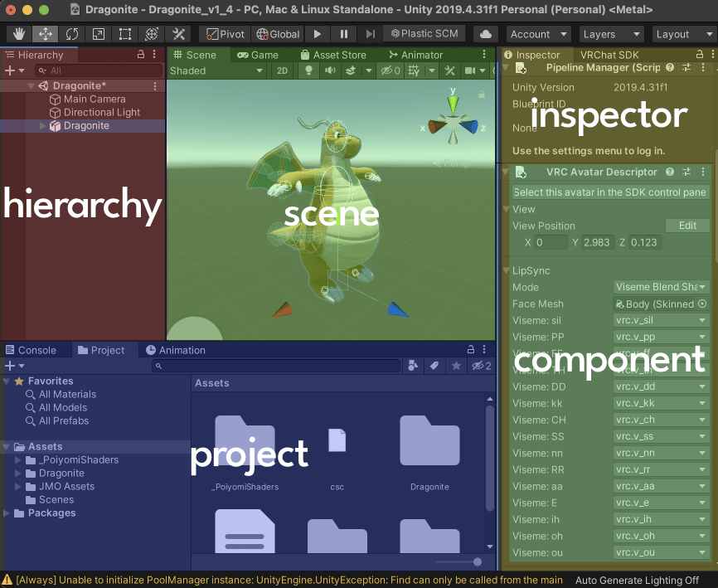
Task: Open Shaded draw mode dropdown
Action: (216, 70)
